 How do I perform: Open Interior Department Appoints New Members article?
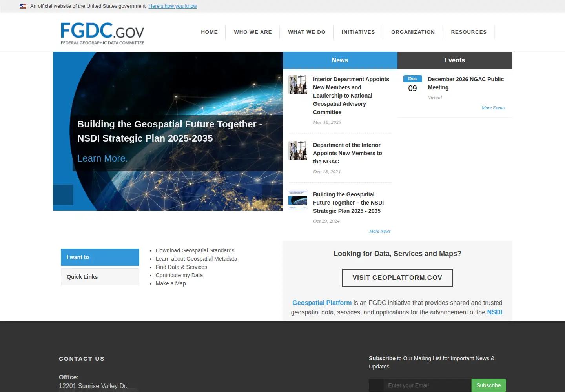351,96
